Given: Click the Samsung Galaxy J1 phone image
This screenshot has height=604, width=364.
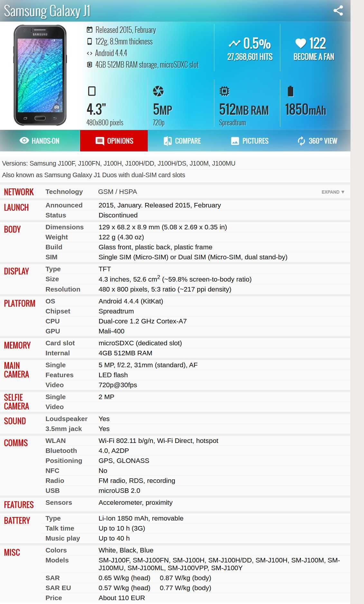Looking at the screenshot, I should 40,75.
